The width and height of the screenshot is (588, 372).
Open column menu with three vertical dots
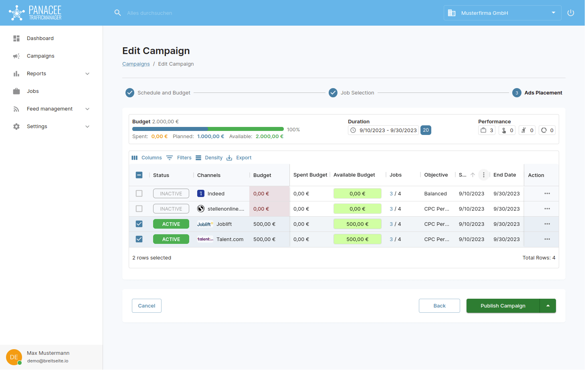point(484,175)
